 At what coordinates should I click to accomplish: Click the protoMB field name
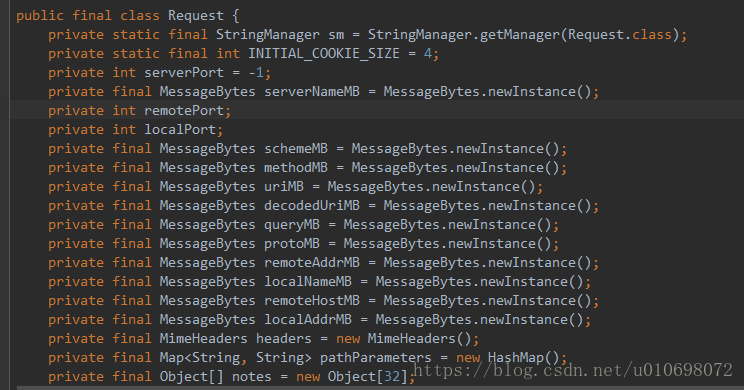[292, 243]
